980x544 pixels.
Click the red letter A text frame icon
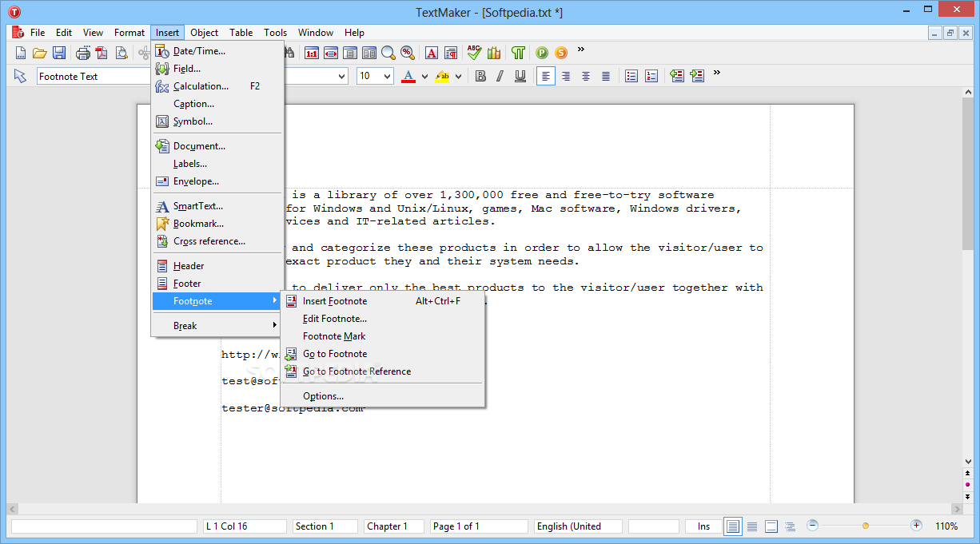click(432, 54)
